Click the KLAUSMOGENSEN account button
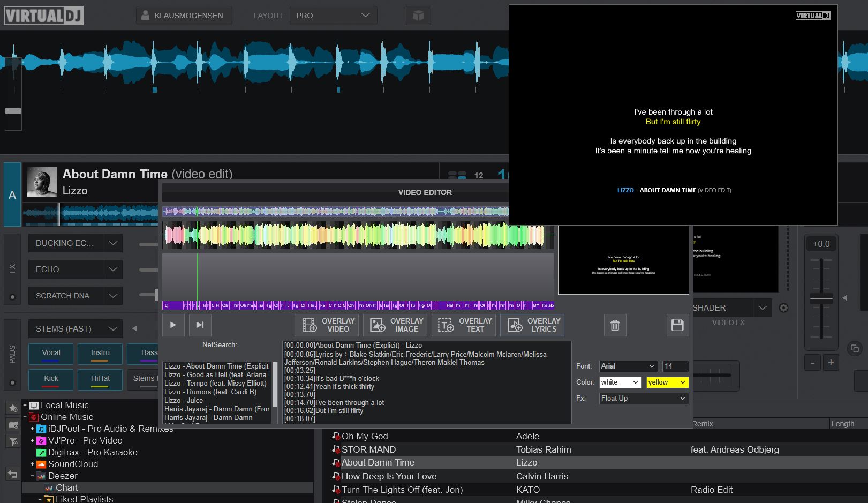The width and height of the screenshot is (868, 503). click(184, 16)
